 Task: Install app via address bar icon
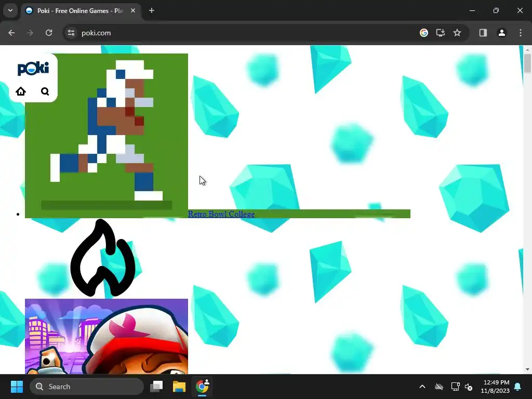[x=441, y=33]
